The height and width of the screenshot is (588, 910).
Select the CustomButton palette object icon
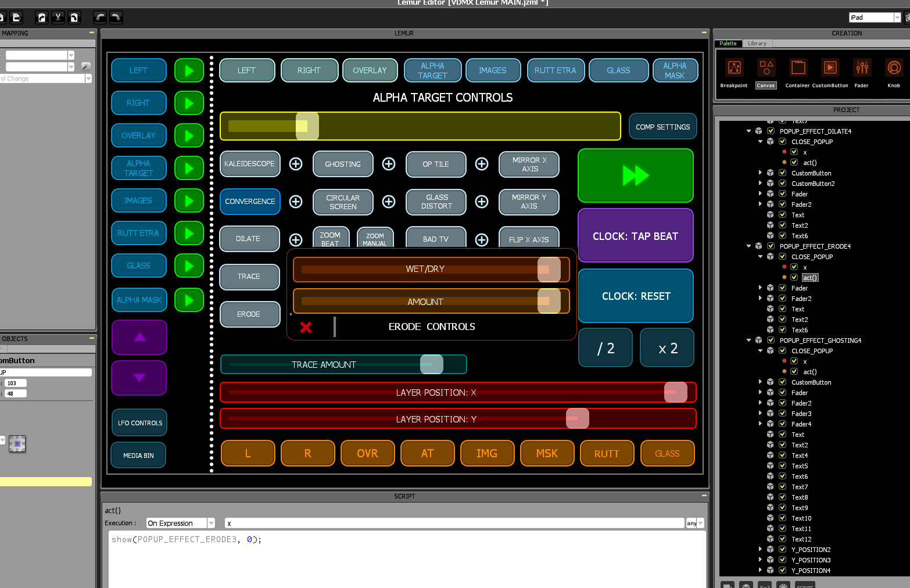pyautogui.click(x=830, y=68)
